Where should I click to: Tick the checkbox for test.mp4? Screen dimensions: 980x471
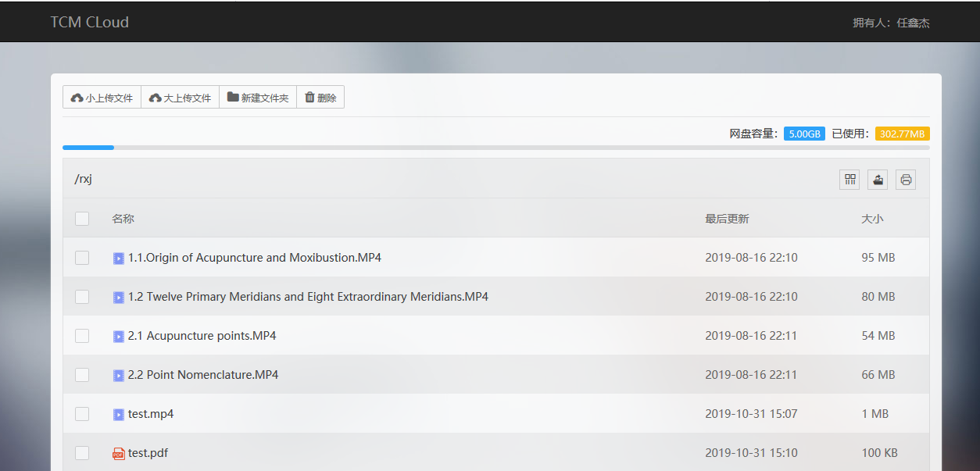(x=82, y=414)
